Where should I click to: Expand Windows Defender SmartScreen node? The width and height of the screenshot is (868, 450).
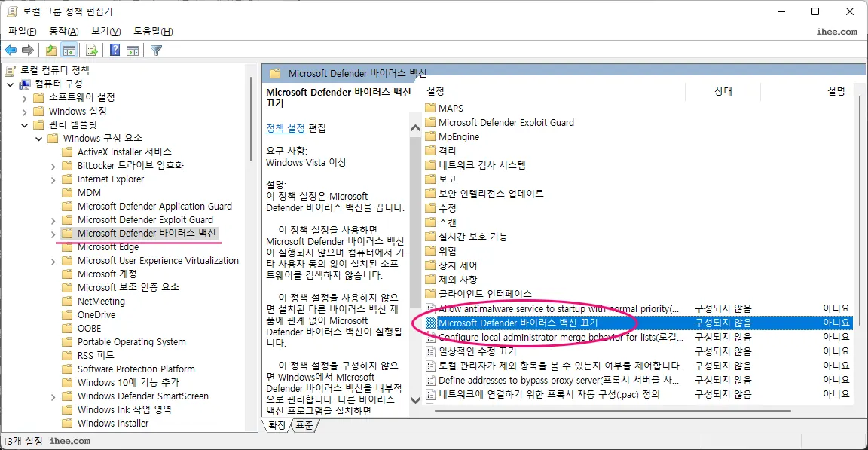point(53,397)
